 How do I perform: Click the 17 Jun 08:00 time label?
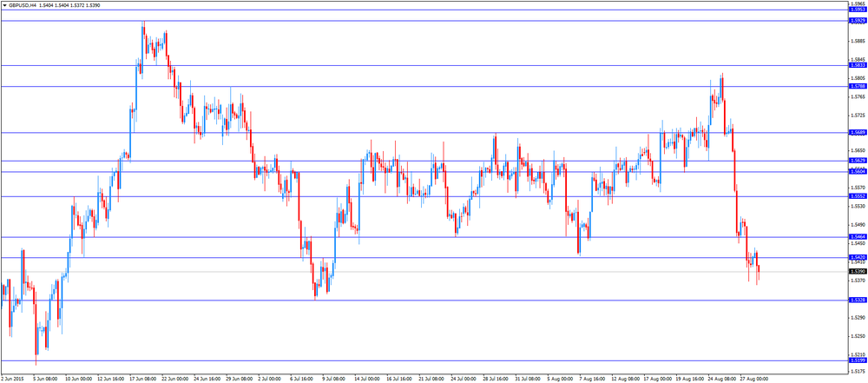pyautogui.click(x=142, y=380)
